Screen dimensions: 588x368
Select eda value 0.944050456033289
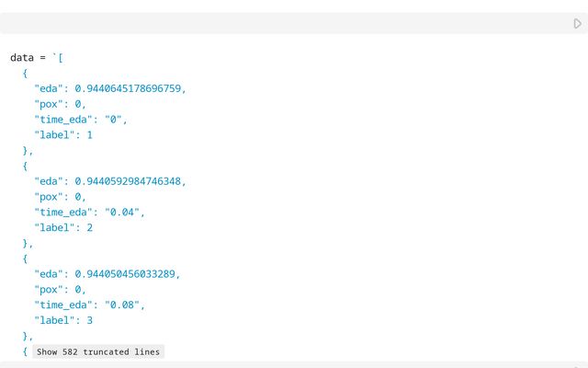[128, 274]
